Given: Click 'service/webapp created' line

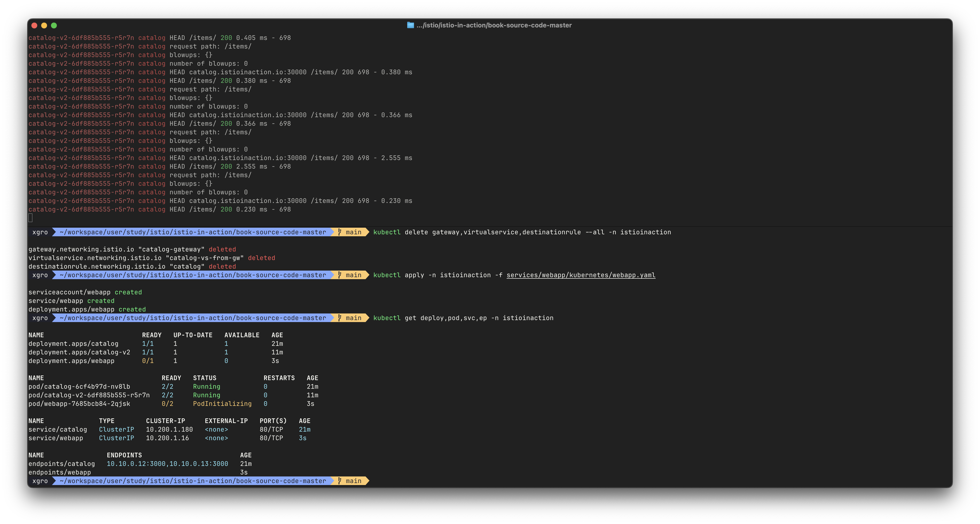Looking at the screenshot, I should [72, 301].
